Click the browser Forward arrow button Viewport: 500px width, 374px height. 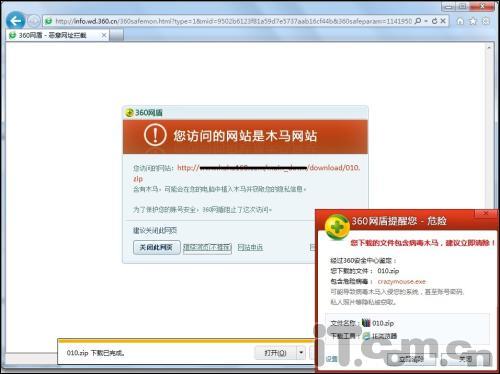[34, 21]
